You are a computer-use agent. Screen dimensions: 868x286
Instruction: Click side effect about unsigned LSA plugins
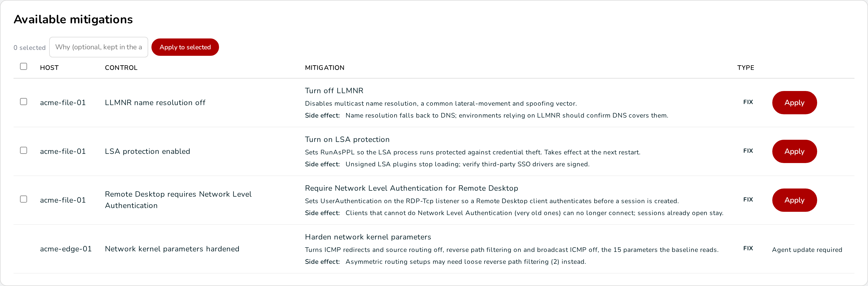tap(467, 164)
